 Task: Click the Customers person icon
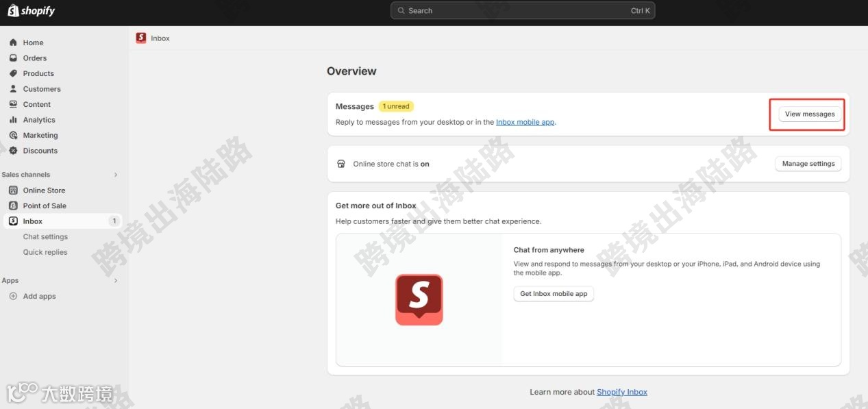point(13,89)
